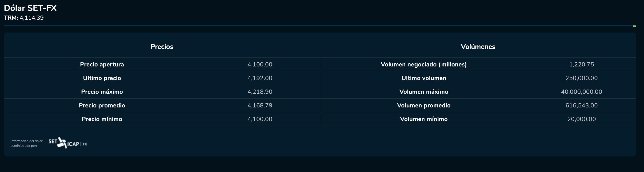Select the Volumen mínimo value 20,000.00
The width and height of the screenshot is (644, 172).
click(x=581, y=119)
